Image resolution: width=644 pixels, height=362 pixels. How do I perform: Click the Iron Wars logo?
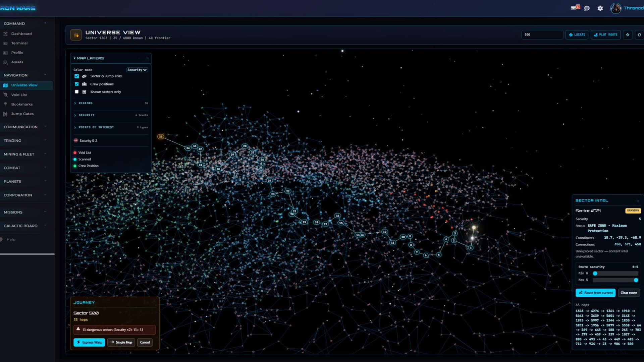[x=17, y=8]
